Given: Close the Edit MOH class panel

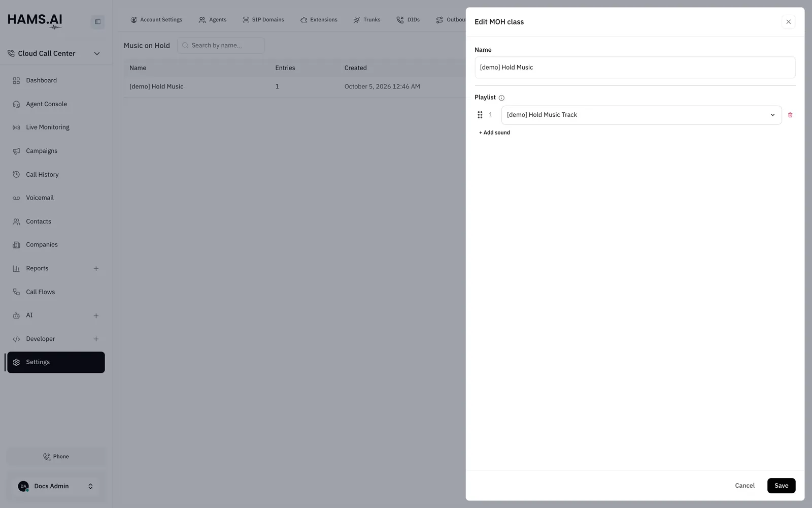Looking at the screenshot, I should pyautogui.click(x=788, y=22).
